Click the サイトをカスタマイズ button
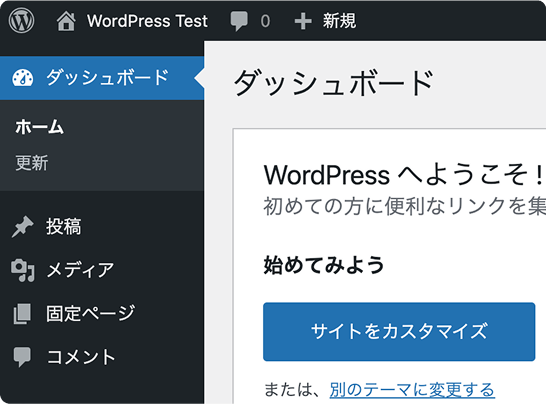The height and width of the screenshot is (404, 547). pos(399,331)
